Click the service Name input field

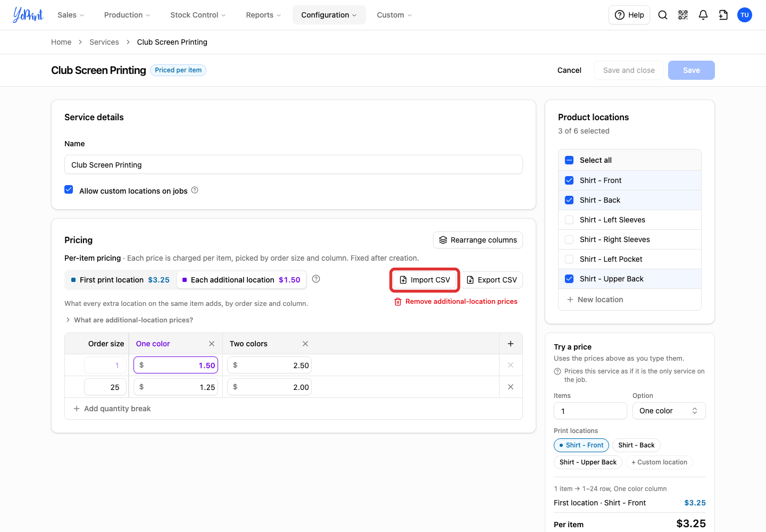(294, 164)
